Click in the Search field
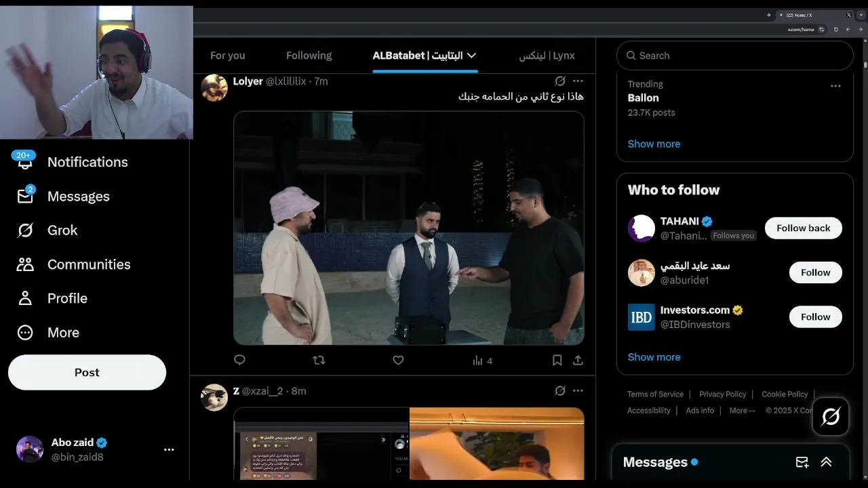The height and width of the screenshot is (488, 868). point(735,56)
